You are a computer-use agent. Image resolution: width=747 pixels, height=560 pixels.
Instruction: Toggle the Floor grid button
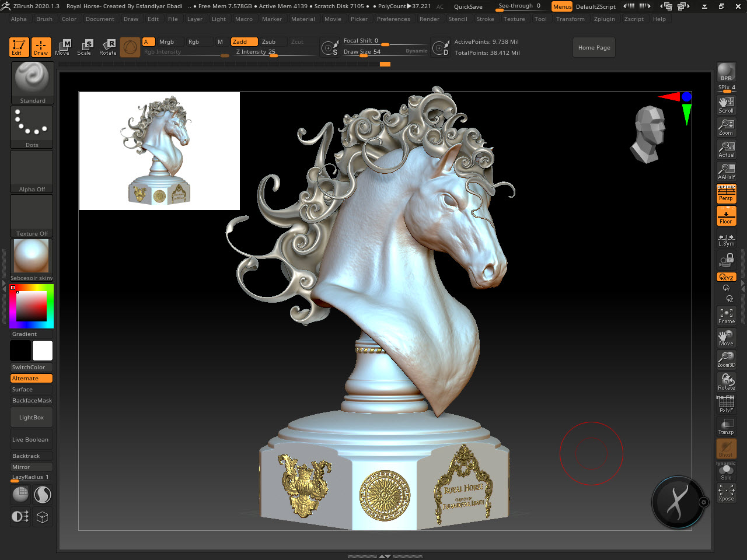[726, 216]
